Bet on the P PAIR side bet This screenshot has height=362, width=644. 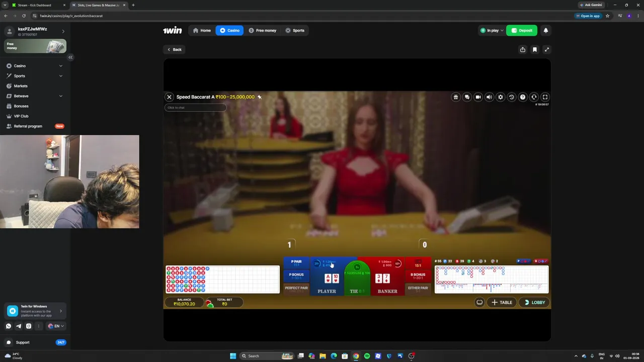296,263
